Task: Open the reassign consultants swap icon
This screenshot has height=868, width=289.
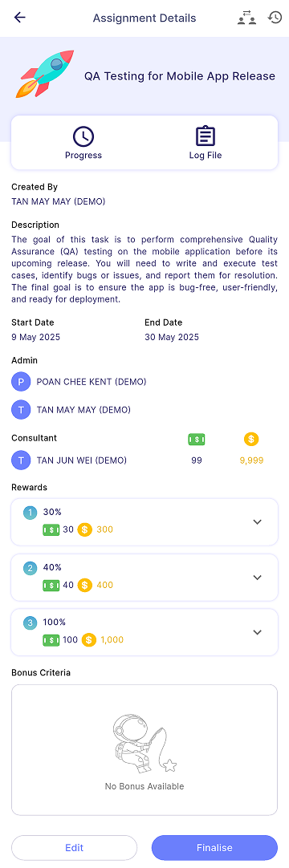Action: pos(247,18)
